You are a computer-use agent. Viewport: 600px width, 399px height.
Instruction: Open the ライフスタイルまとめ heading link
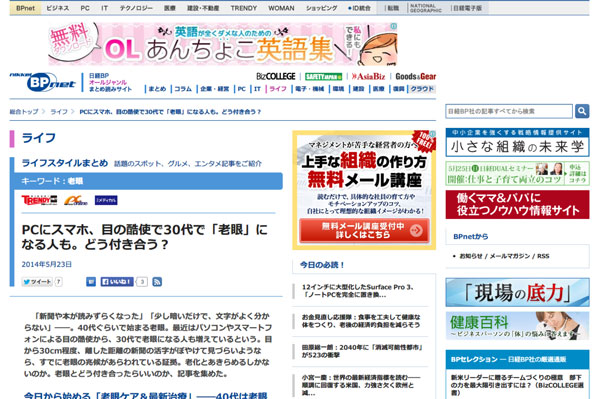65,163
